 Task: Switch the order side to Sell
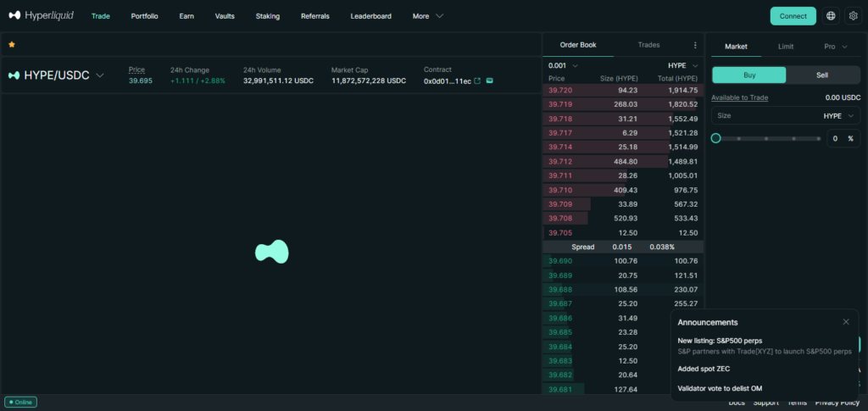pyautogui.click(x=822, y=75)
